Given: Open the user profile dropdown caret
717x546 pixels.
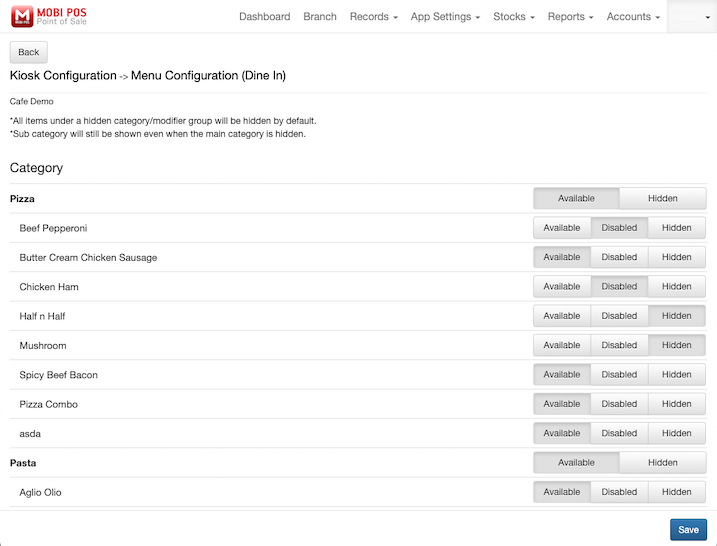Looking at the screenshot, I should tap(694, 17).
